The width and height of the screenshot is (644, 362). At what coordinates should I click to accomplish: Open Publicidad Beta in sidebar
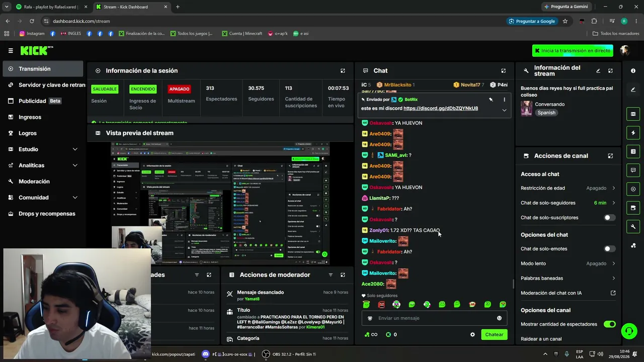point(43,101)
